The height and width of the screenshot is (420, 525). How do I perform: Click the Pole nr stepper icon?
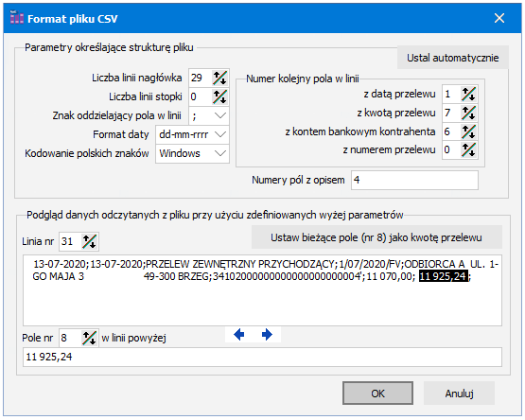click(x=90, y=338)
